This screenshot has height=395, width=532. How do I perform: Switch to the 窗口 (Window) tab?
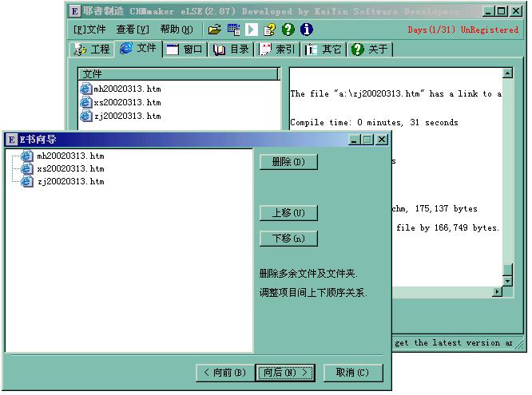[185, 49]
